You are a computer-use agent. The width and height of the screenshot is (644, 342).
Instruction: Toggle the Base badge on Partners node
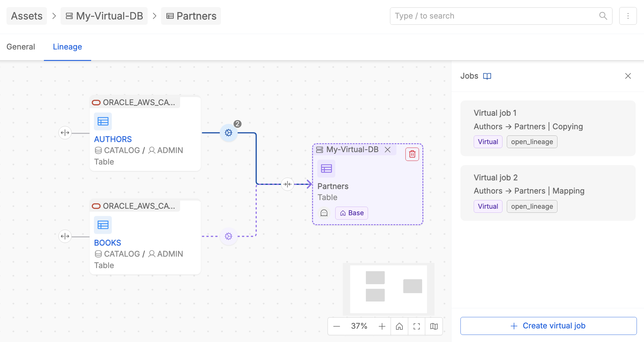click(351, 213)
